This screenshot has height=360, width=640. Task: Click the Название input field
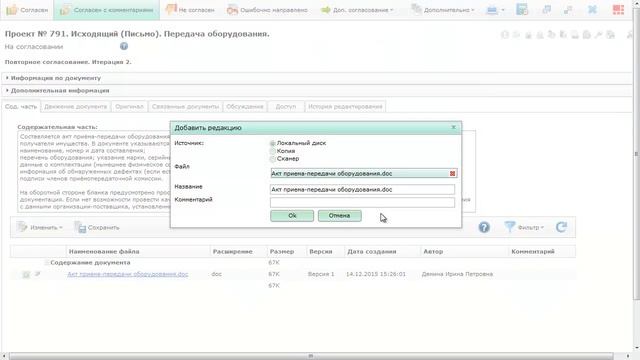(x=362, y=189)
